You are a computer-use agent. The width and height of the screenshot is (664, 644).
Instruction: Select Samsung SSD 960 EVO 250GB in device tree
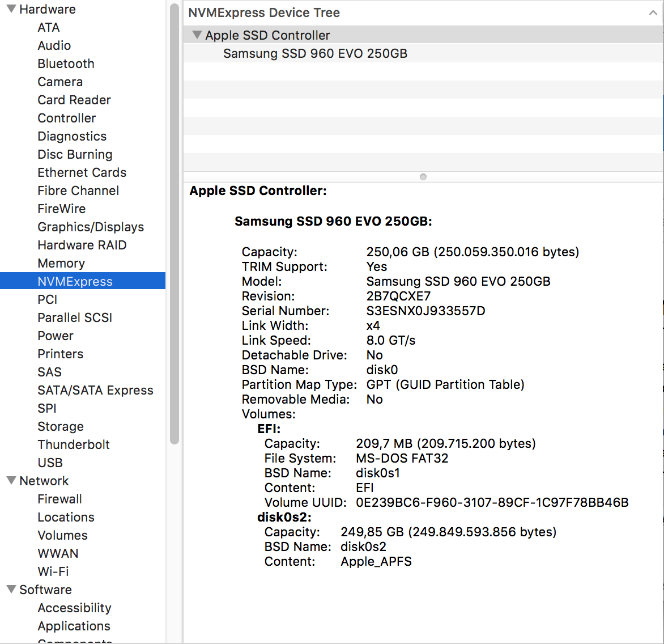pyautogui.click(x=315, y=53)
